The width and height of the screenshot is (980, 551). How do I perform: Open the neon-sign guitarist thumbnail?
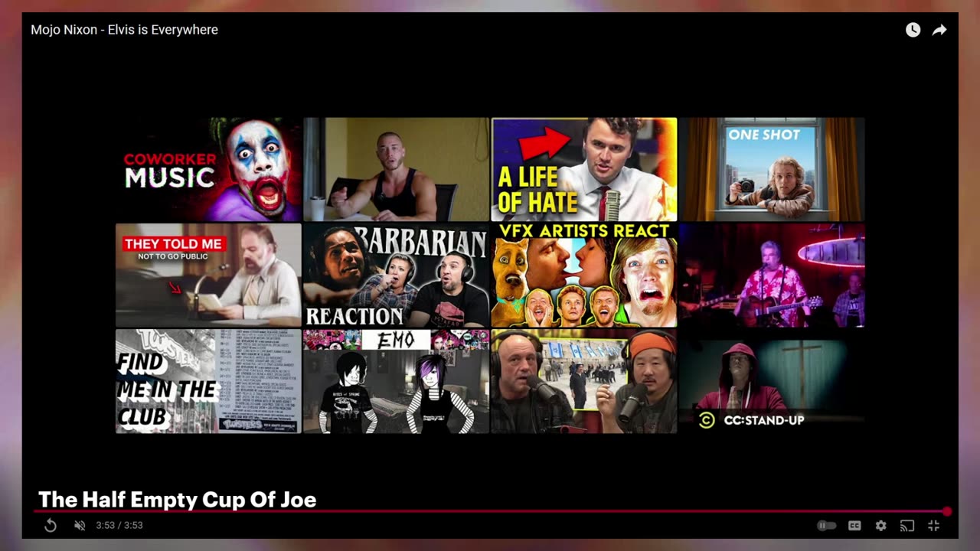click(772, 275)
